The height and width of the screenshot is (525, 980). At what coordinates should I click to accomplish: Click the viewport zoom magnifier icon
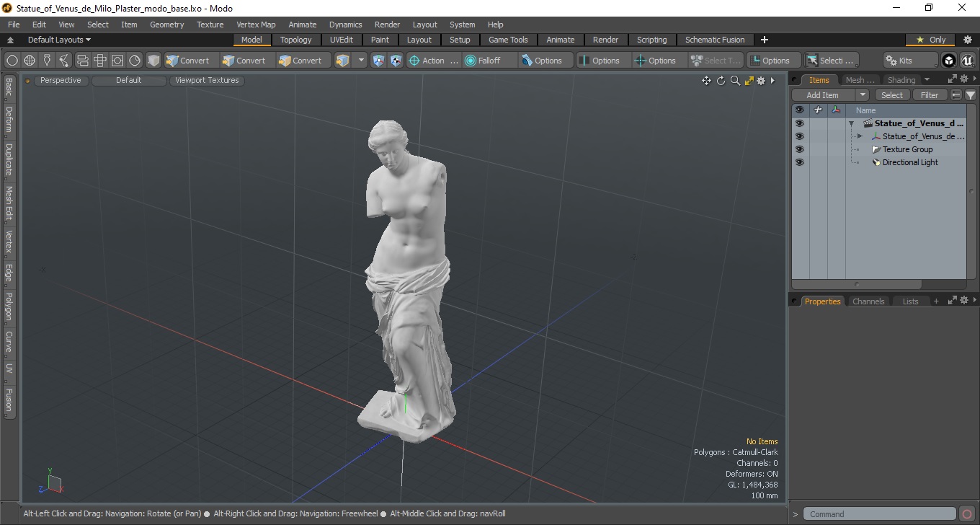[735, 81]
